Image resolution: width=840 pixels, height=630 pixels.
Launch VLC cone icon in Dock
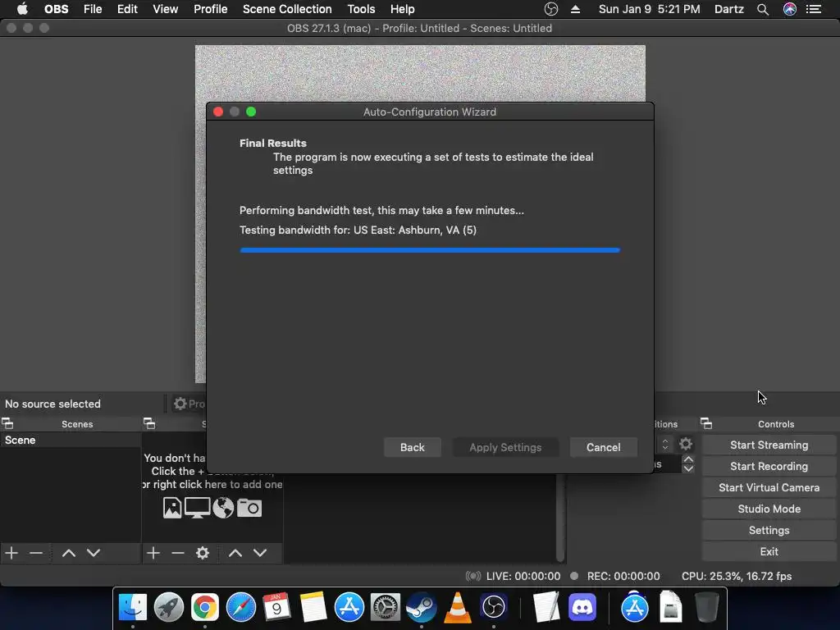coord(458,607)
